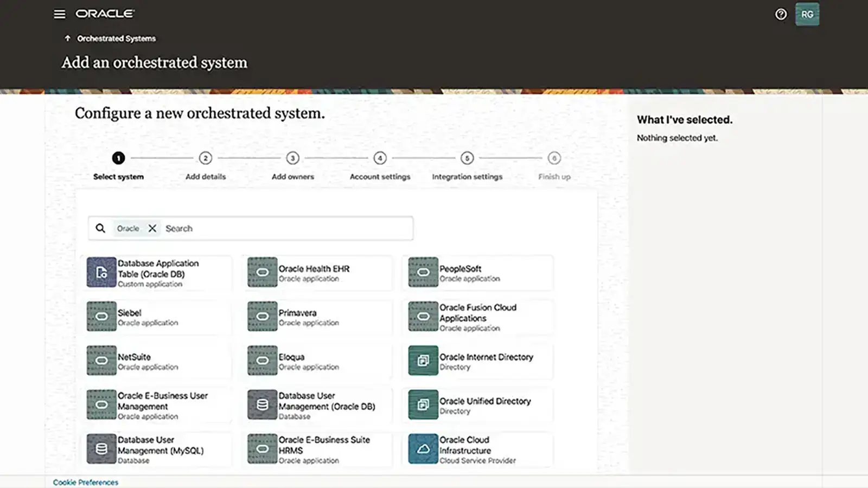The width and height of the screenshot is (868, 488).
Task: Select the Oracle E-Business Suite HRMS icon
Action: tap(263, 448)
